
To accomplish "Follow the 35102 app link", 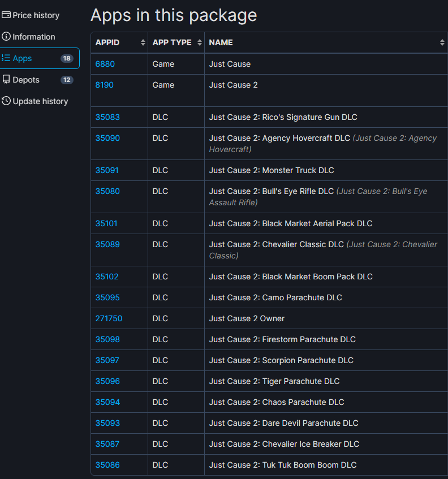I will pyautogui.click(x=107, y=277).
